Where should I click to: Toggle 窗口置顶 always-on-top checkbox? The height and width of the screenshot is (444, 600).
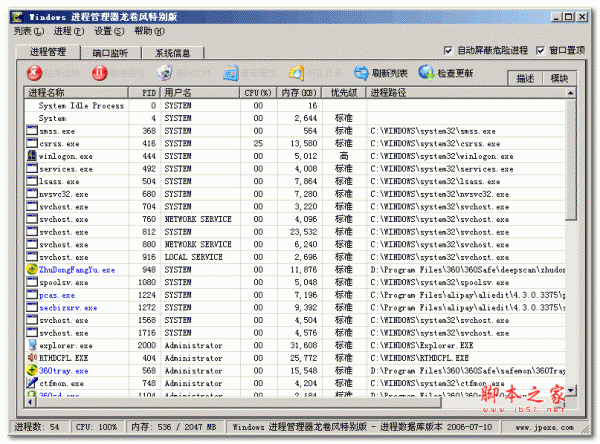click(540, 51)
